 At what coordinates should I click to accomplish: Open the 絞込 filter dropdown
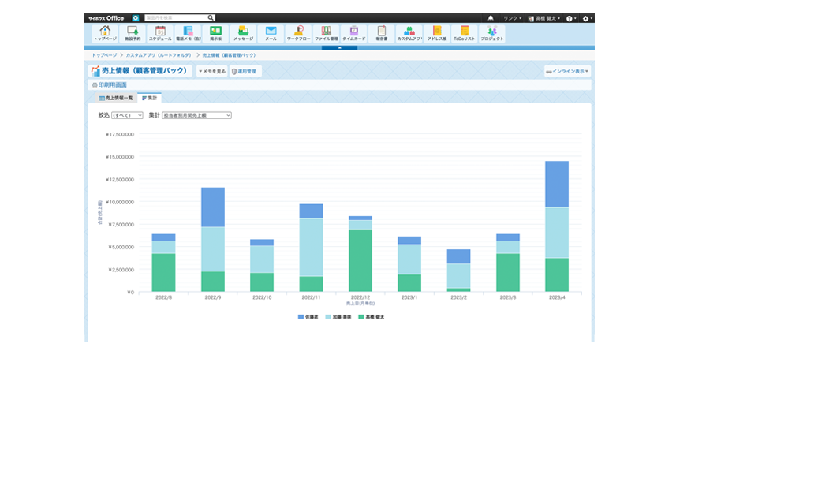(127, 115)
